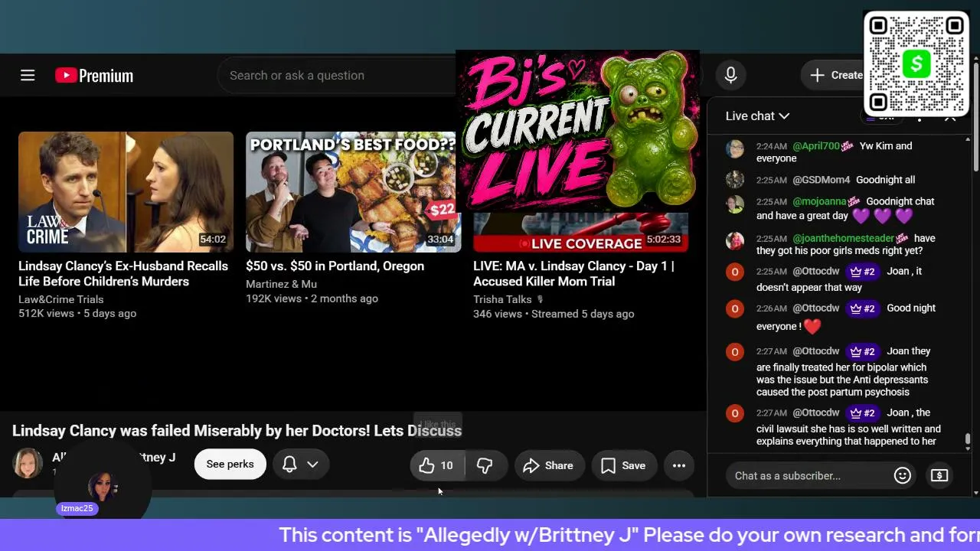980x551 pixels.
Task: Click @Ottocdw on the "Good night everyone" message
Action: coord(816,308)
